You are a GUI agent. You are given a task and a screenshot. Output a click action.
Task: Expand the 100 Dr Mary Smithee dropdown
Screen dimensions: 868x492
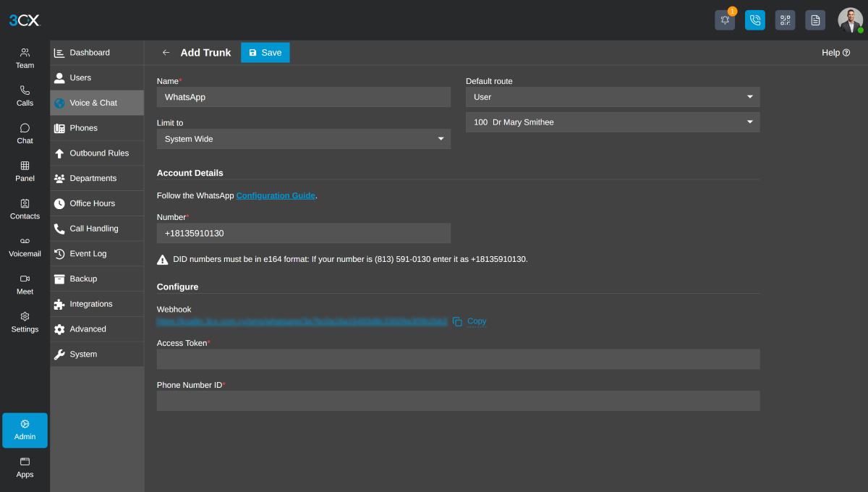(613, 122)
